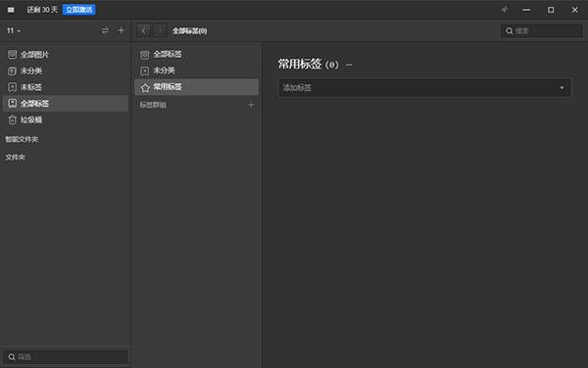This screenshot has height=368, width=588.
Task: Click the search magnifier icon at top-right
Action: click(510, 31)
